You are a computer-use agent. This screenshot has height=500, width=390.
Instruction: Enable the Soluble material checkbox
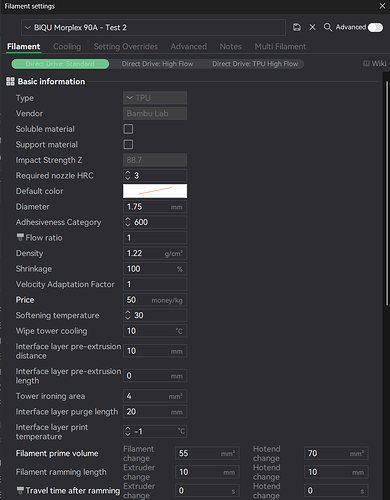pos(128,129)
